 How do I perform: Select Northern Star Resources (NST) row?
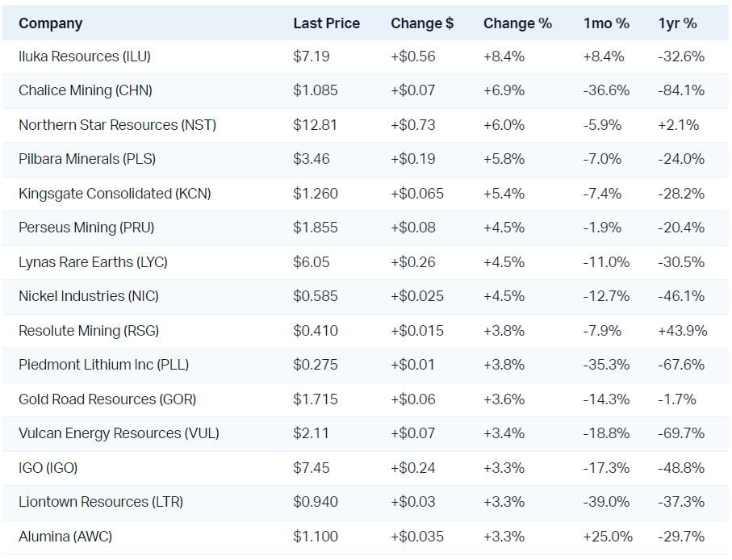coord(117,125)
